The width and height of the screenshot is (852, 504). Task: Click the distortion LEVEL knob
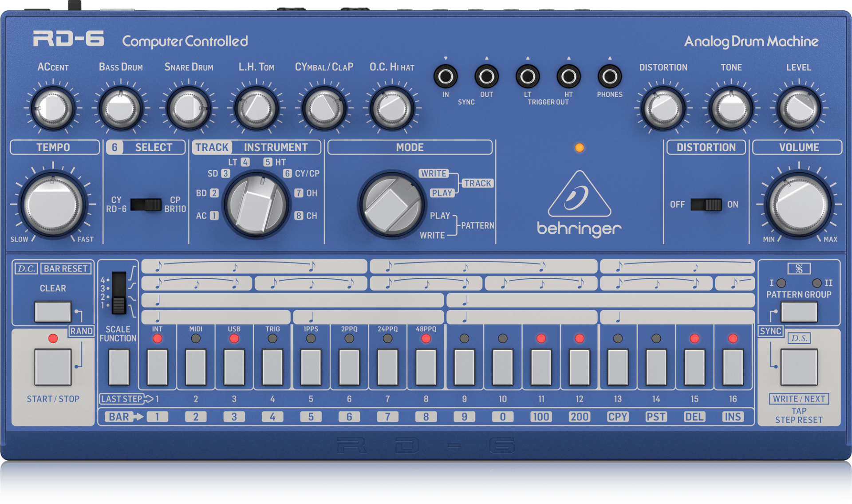(799, 108)
